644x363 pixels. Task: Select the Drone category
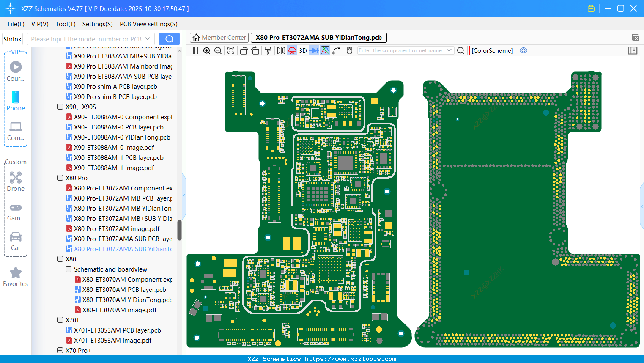[16, 181]
